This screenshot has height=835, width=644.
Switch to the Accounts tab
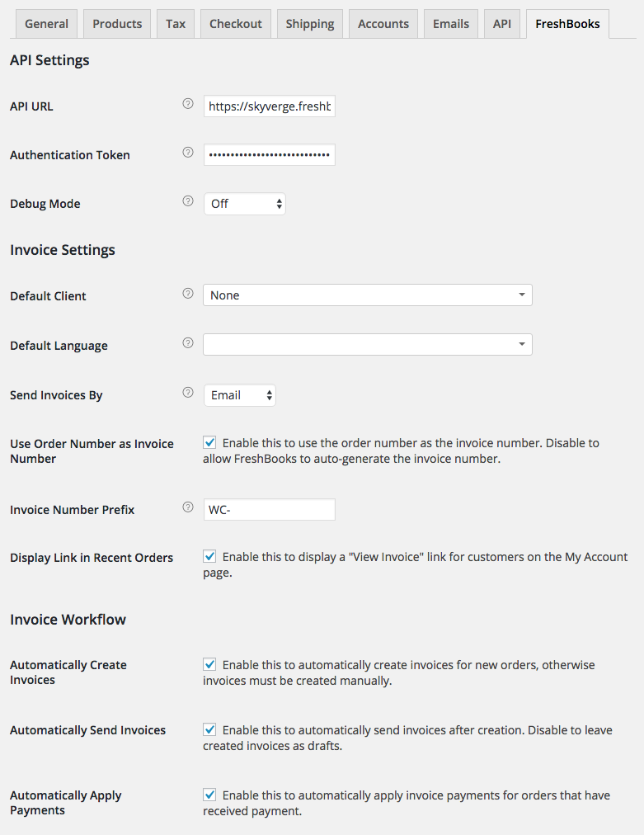(x=383, y=24)
